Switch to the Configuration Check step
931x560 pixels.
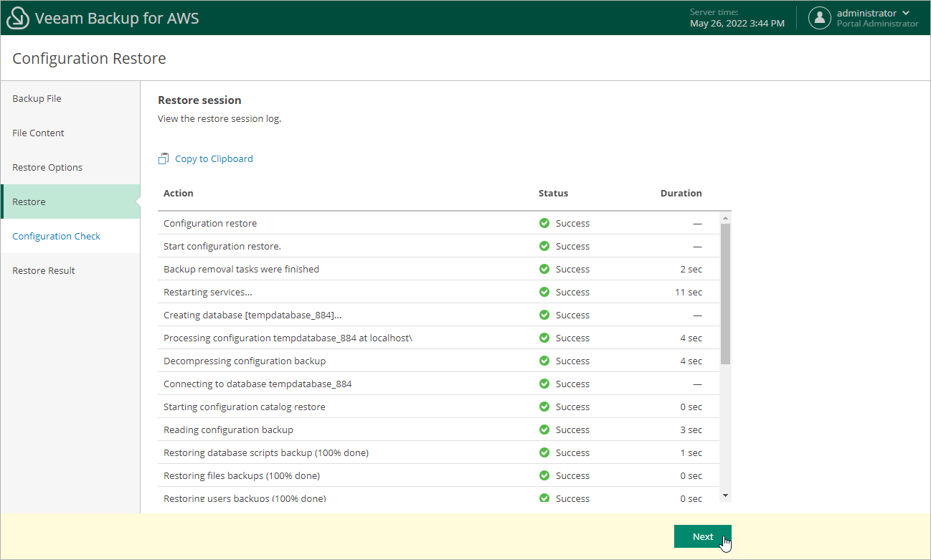click(x=56, y=236)
